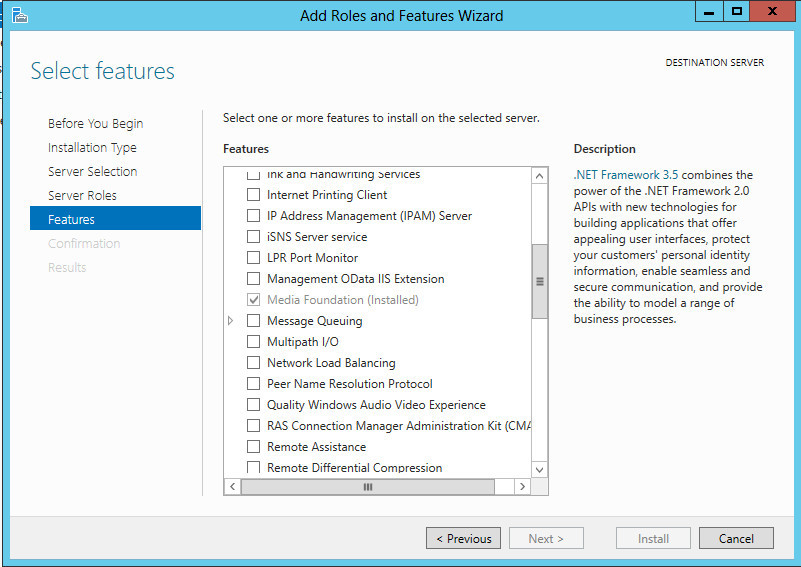Check the Multipath I/O feature
The height and width of the screenshot is (567, 801).
click(x=253, y=341)
